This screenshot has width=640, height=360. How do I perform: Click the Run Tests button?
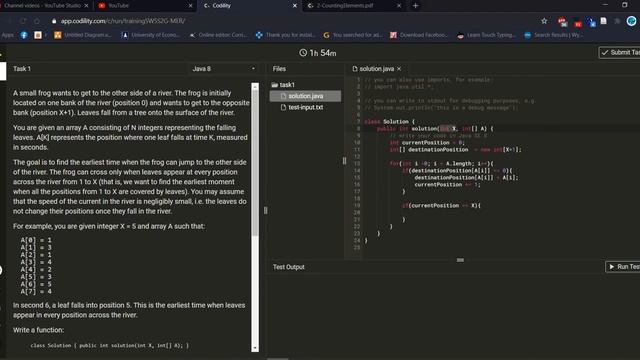coord(623,267)
